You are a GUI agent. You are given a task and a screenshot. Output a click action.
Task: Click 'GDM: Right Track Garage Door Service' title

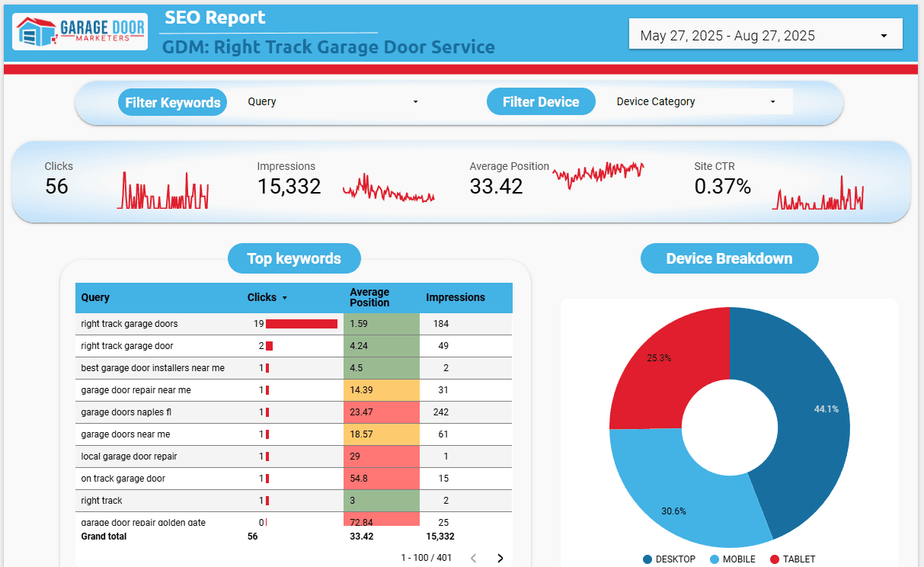328,47
